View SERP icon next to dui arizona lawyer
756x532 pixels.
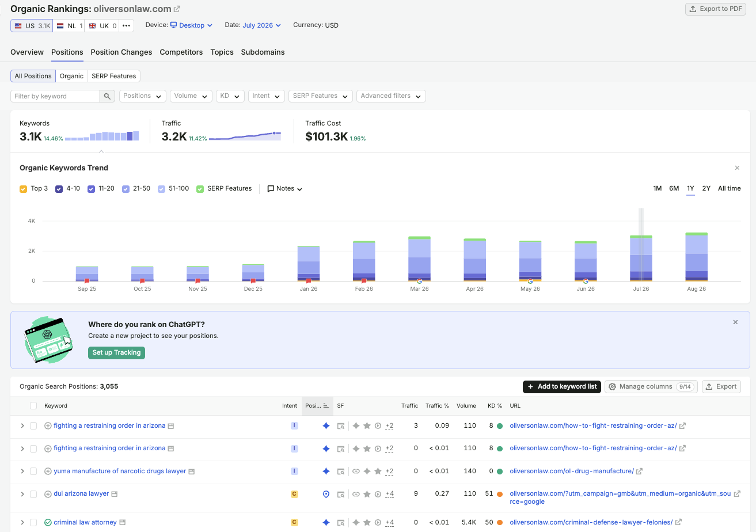pyautogui.click(x=115, y=494)
